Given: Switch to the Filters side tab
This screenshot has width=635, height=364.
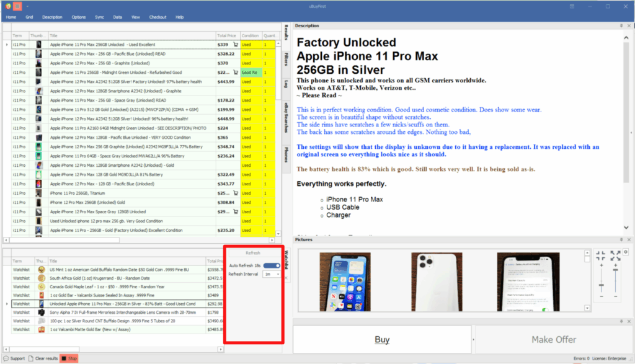Looking at the screenshot, I should tap(286, 59).
